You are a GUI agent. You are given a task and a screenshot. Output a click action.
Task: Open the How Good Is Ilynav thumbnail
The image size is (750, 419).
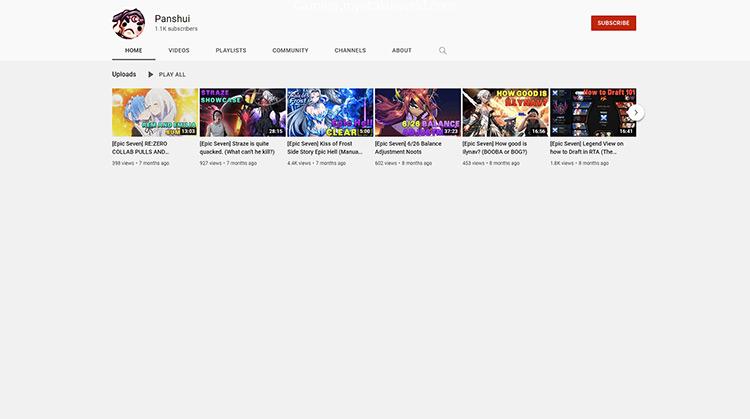(x=505, y=112)
